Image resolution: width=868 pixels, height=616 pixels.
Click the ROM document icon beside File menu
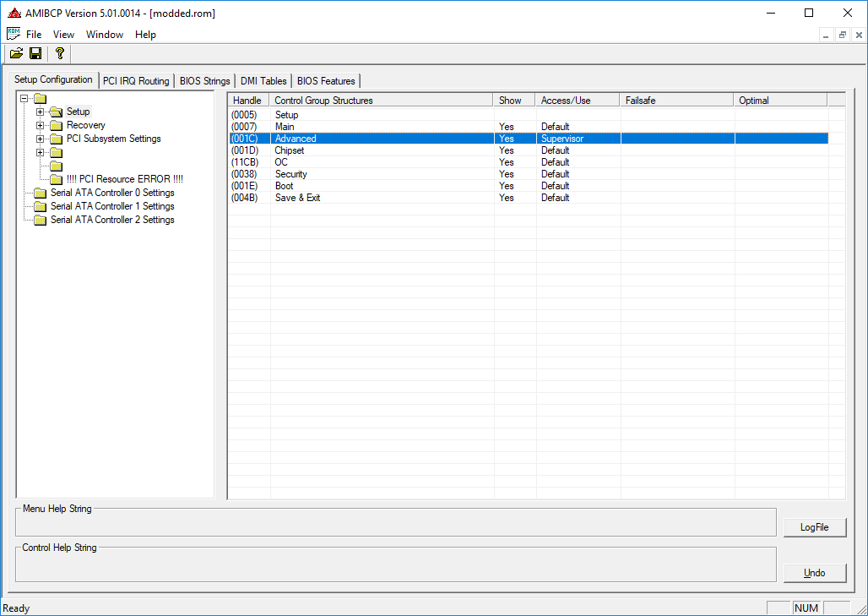coord(14,34)
